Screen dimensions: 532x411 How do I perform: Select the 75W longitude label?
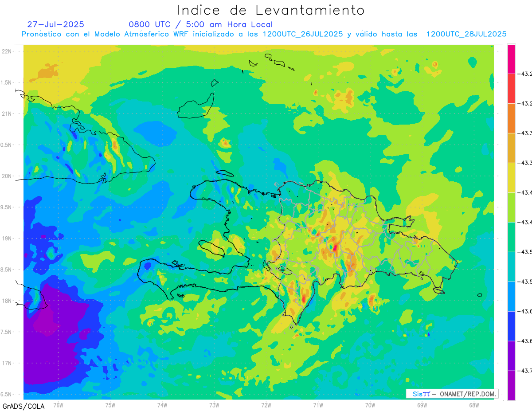pos(110,405)
